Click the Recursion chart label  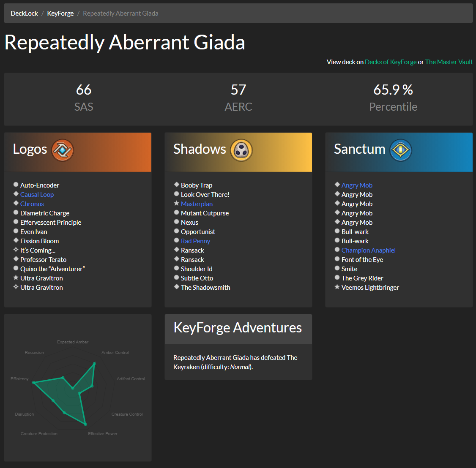[34, 352]
